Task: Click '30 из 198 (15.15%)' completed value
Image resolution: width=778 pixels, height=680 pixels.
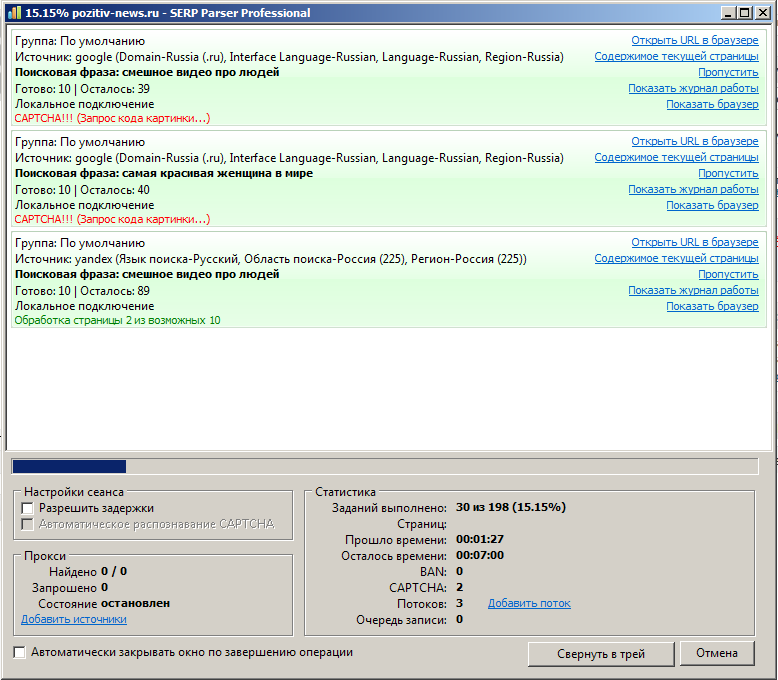Action: click(x=511, y=507)
